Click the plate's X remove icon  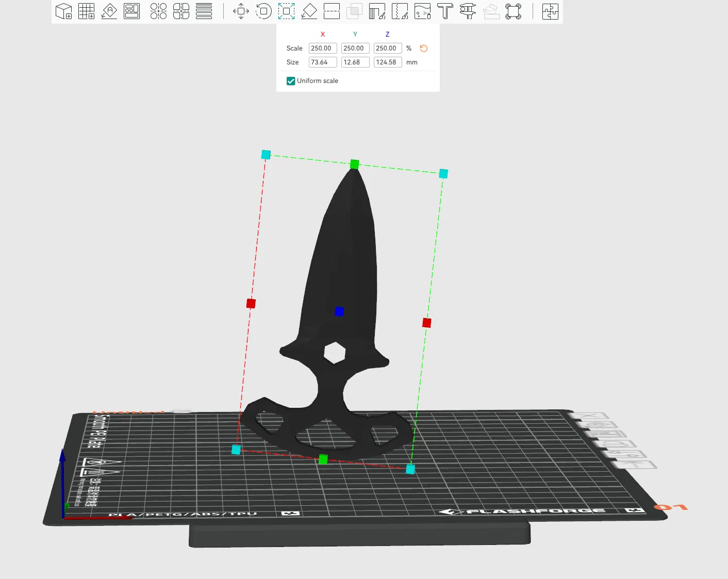click(x=589, y=416)
